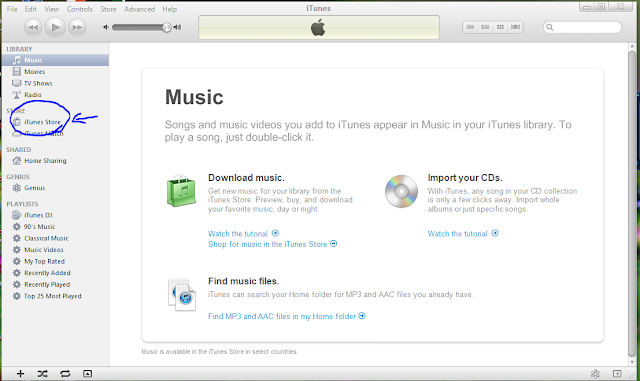Click the add playlist plus button

coord(20,373)
